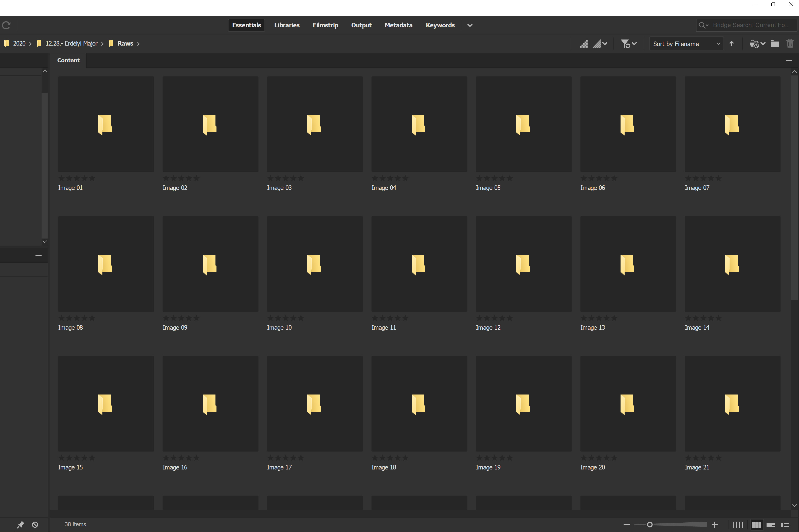Toggle ascending sort order arrow
This screenshot has height=532, width=799.
[x=731, y=44]
